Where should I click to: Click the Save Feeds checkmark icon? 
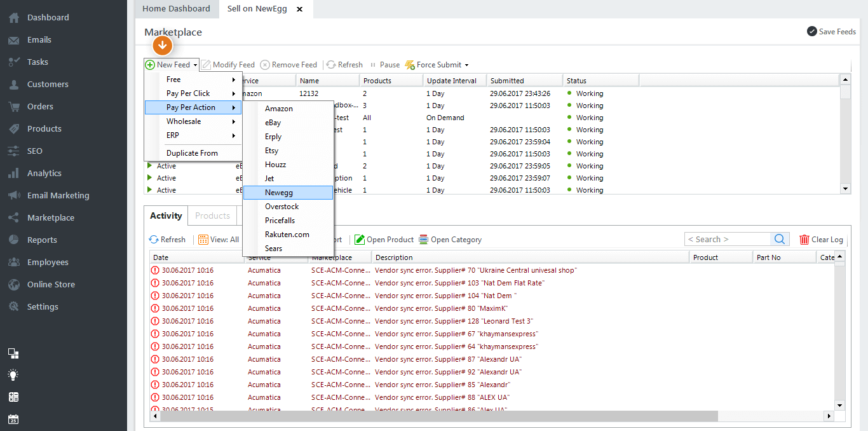812,31
